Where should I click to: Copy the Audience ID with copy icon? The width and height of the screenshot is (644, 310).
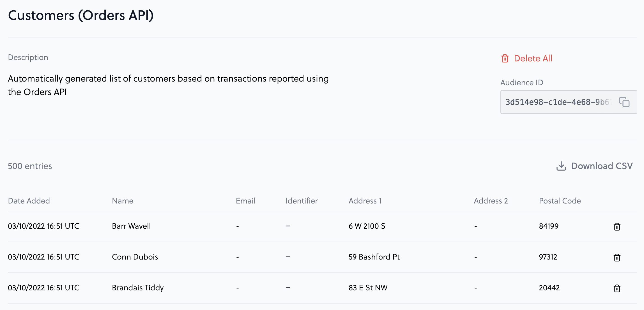pyautogui.click(x=624, y=102)
